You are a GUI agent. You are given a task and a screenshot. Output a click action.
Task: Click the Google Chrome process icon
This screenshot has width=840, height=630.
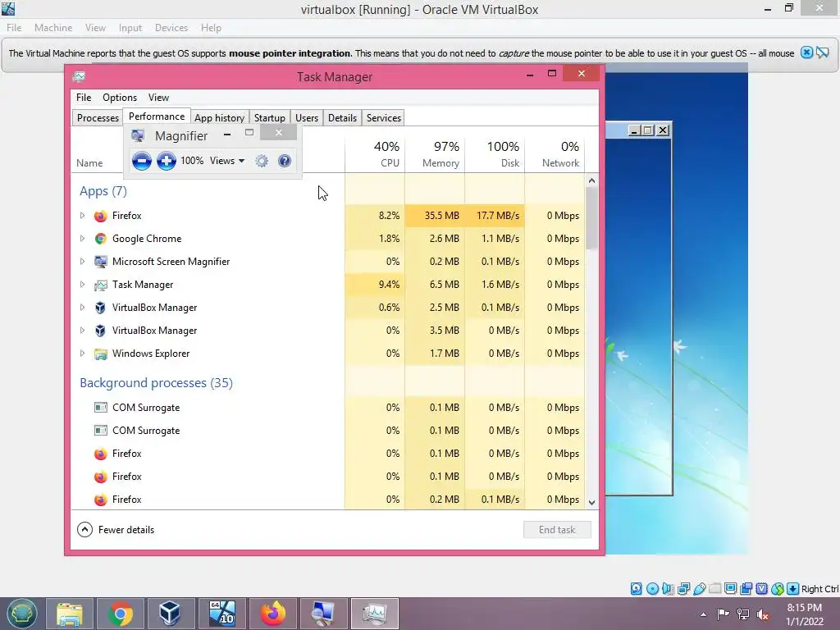[100, 239]
